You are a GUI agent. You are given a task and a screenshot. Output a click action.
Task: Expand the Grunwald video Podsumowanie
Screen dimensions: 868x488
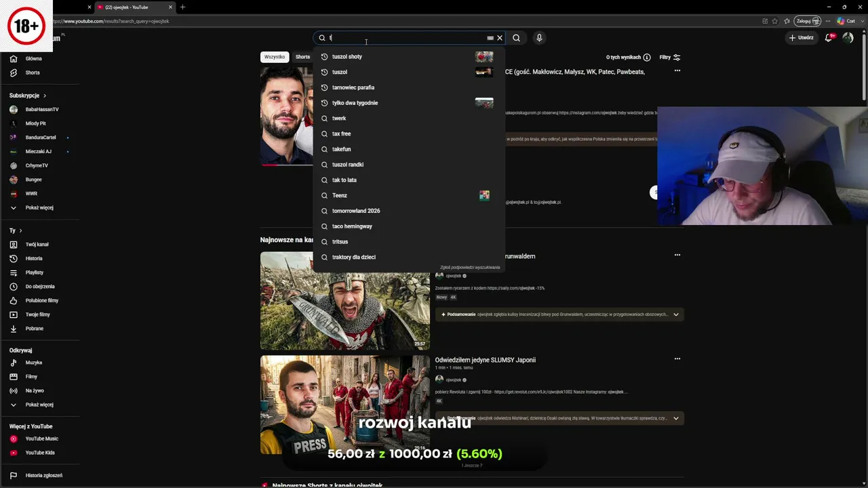pos(559,314)
